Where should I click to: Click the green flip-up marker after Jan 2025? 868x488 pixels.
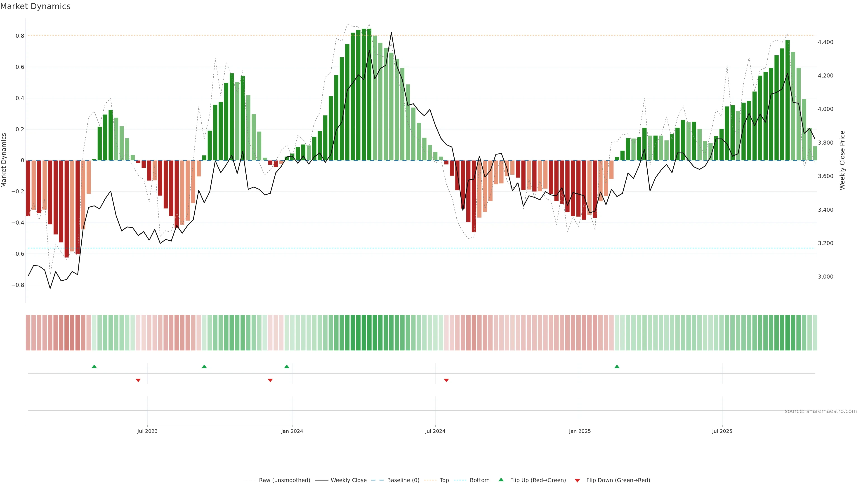pyautogui.click(x=617, y=366)
